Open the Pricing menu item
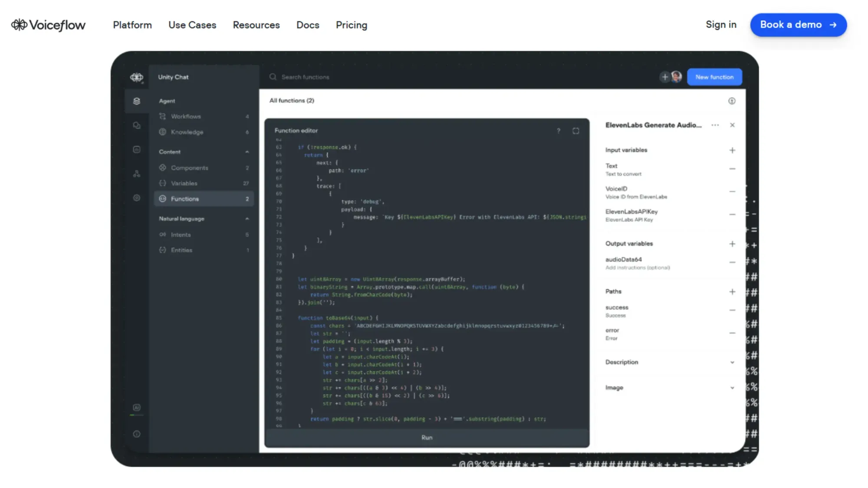Screen dimensions: 868x488 (x=351, y=25)
